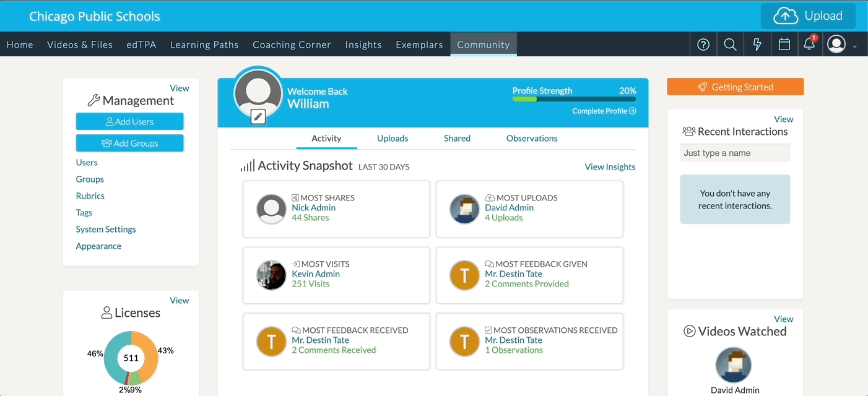
Task: Click the search magnifier icon
Action: tap(730, 45)
